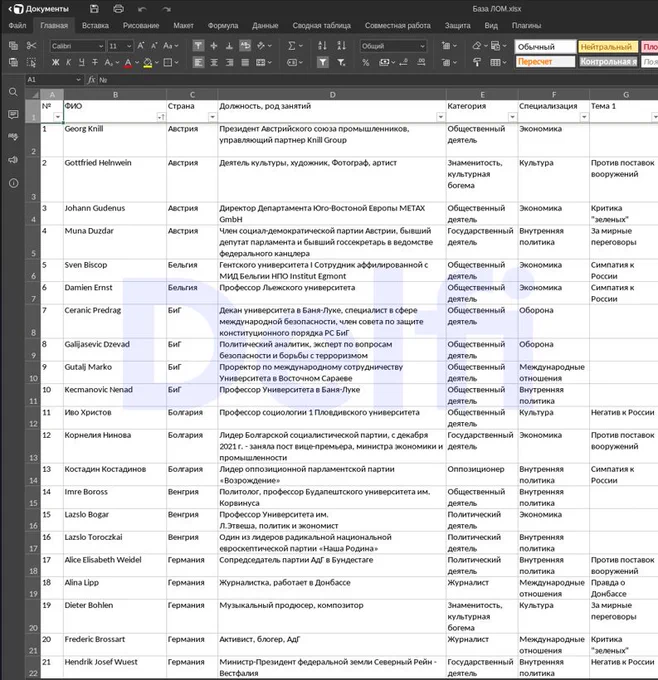Switch to the Совместная работа tab

[x=398, y=26]
